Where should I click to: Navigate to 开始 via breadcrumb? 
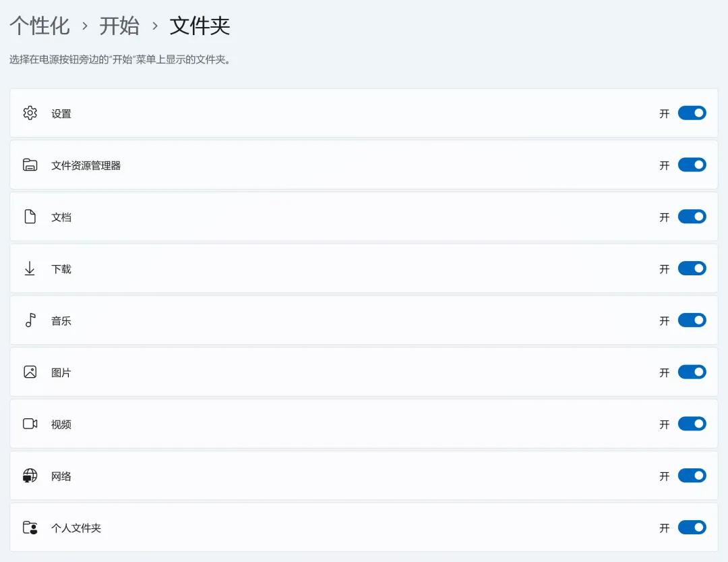coord(119,26)
